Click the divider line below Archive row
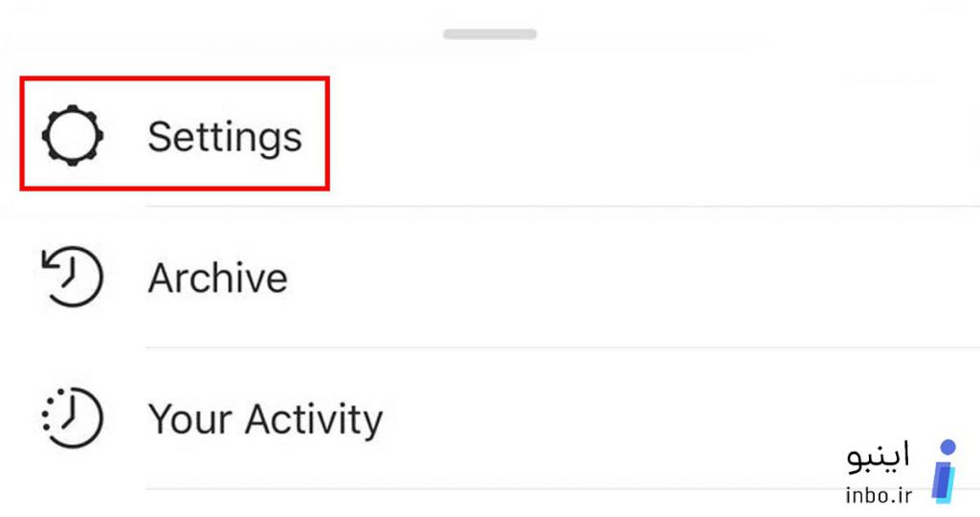 [x=563, y=348]
